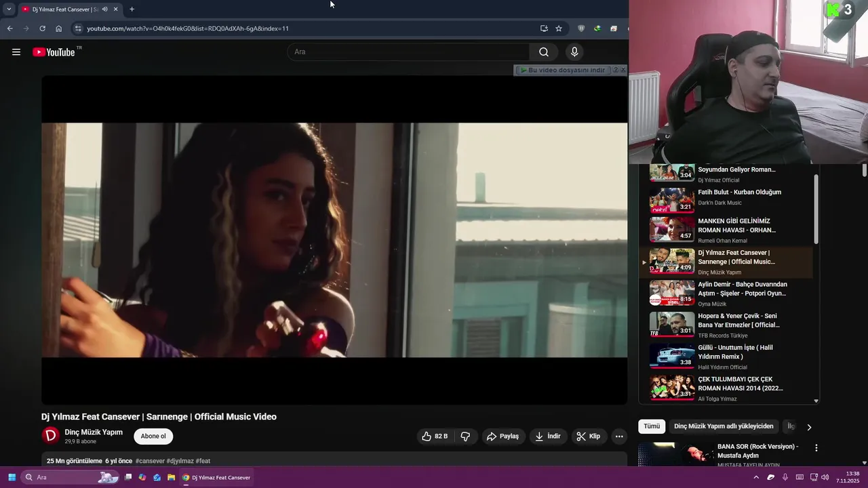Click the YouTube search magnifier button
Image resolution: width=868 pixels, height=488 pixels.
tap(544, 52)
